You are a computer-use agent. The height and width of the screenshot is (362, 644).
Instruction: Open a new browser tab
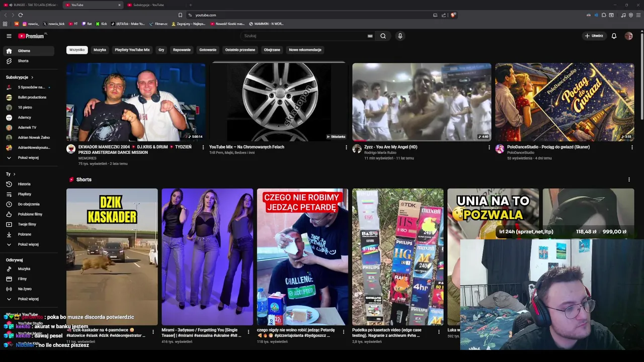click(x=190, y=5)
